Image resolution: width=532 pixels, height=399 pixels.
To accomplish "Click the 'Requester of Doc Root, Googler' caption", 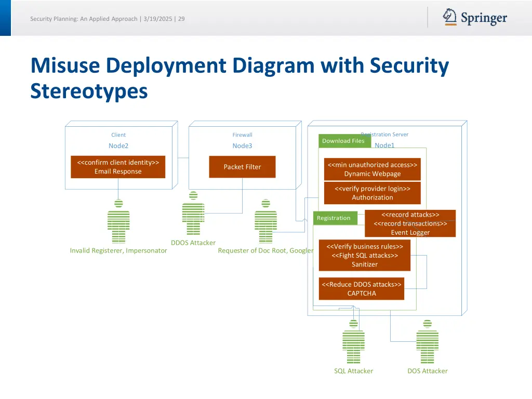I will (x=265, y=250).
